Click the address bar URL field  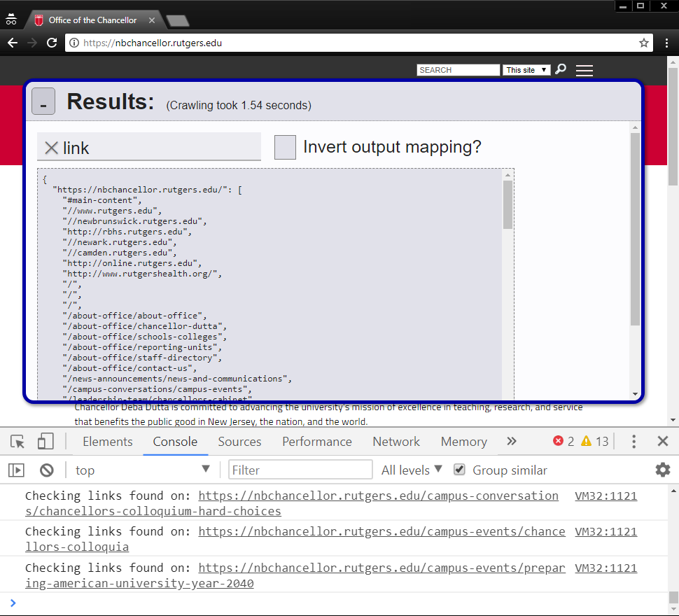coord(358,43)
